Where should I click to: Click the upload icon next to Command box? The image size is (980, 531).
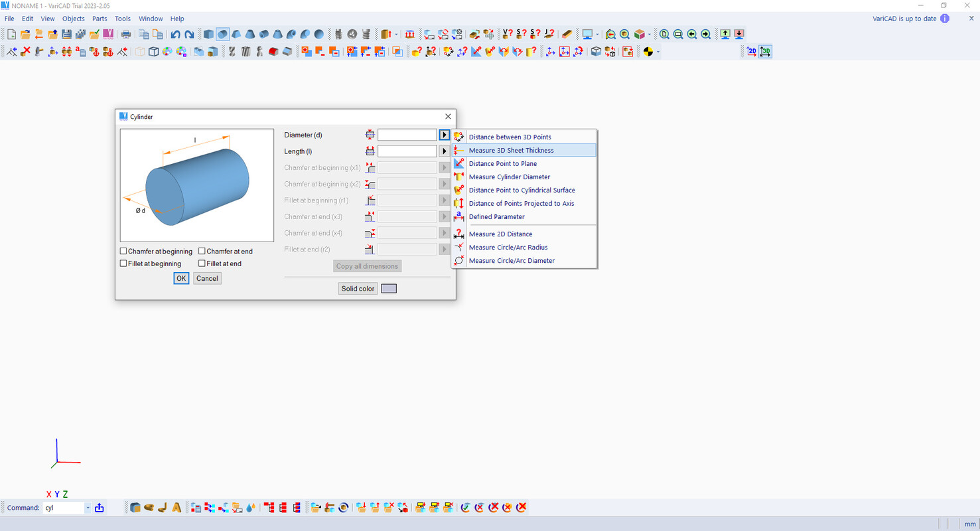point(100,508)
